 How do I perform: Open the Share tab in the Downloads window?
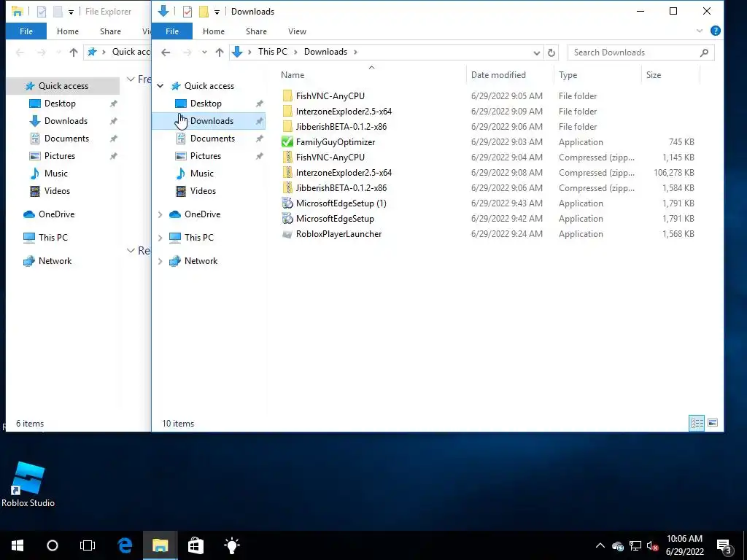pos(256,31)
